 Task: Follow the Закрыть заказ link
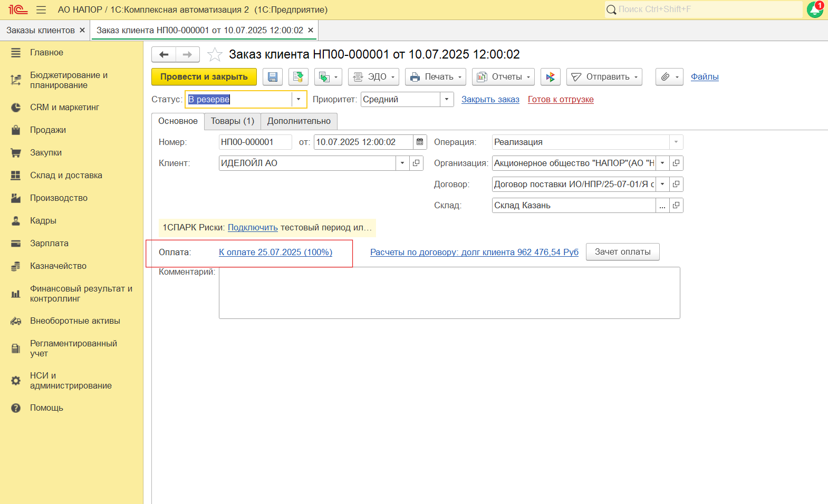[490, 100]
